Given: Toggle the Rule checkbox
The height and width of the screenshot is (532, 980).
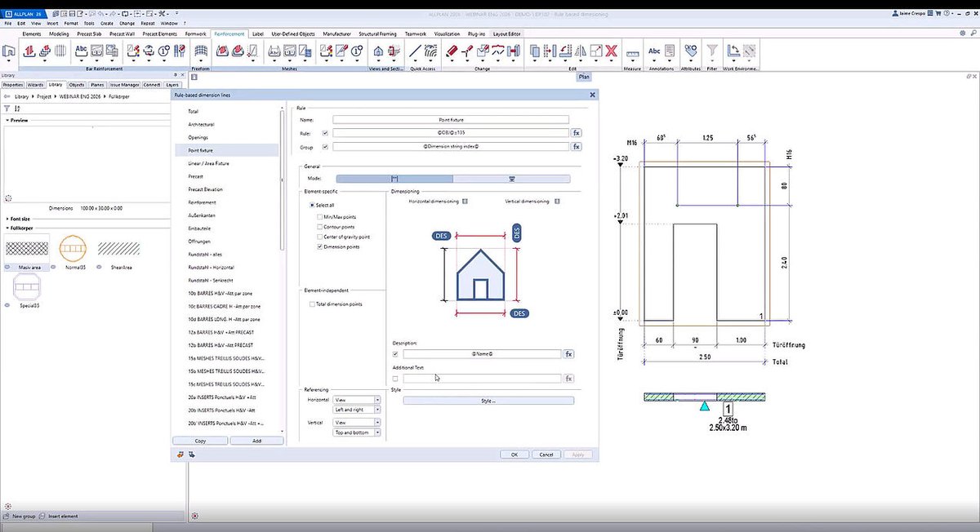Looking at the screenshot, I should (x=325, y=132).
